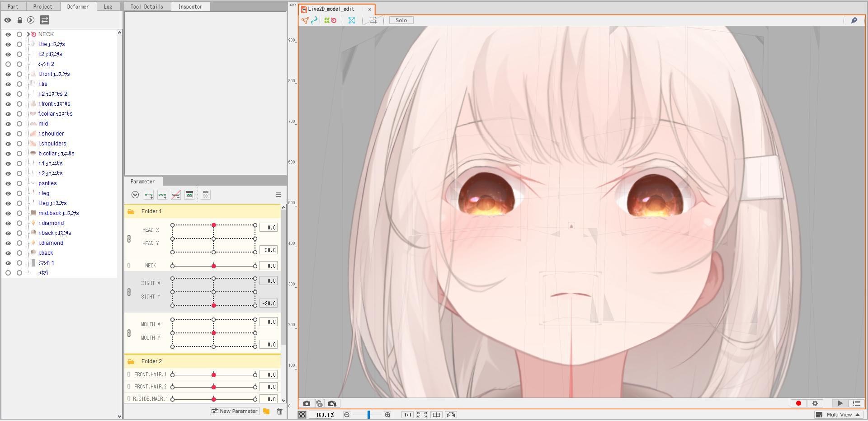Open the Inspector tab
The width and height of the screenshot is (868, 421).
click(190, 7)
